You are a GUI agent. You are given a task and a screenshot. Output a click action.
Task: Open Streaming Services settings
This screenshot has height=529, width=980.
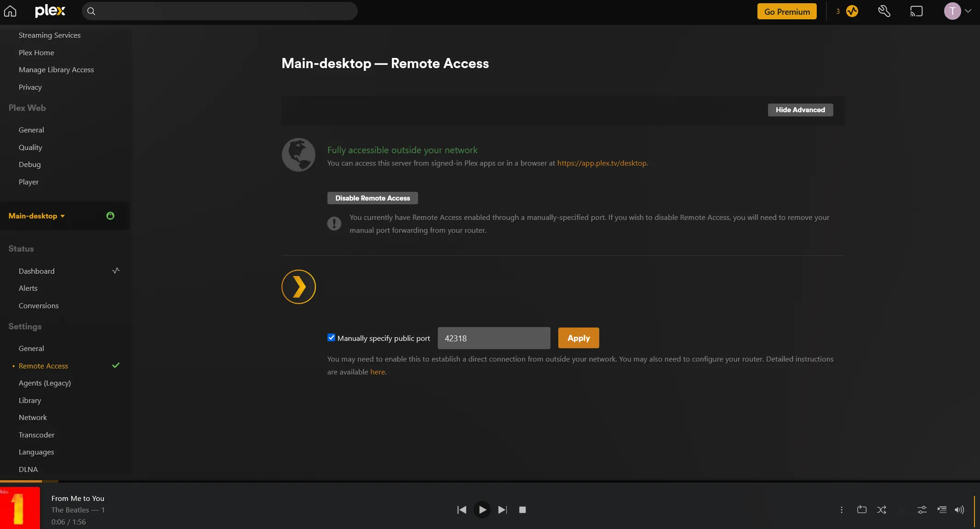point(50,35)
